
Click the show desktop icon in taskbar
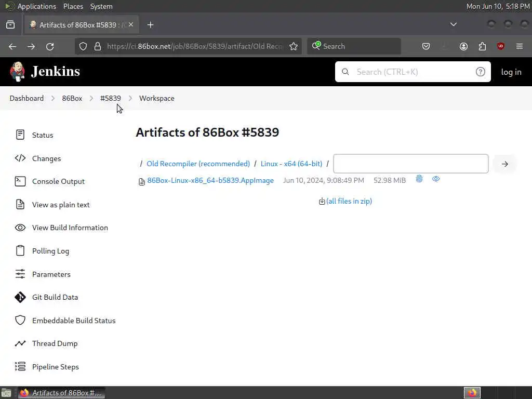pos(6,393)
